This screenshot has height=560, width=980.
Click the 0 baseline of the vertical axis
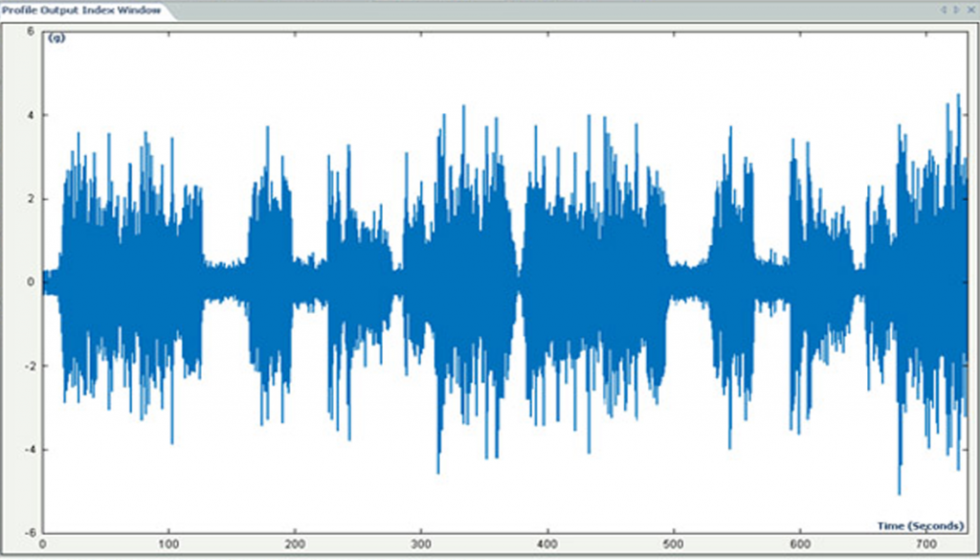29,280
